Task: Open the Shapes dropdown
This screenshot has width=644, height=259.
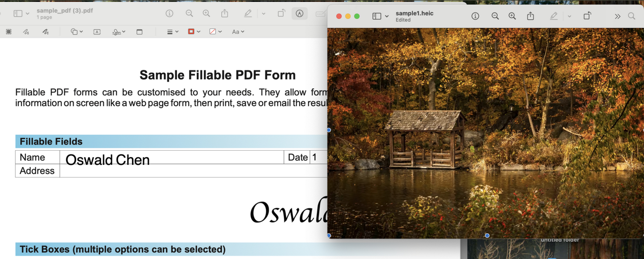Action: coord(77,32)
